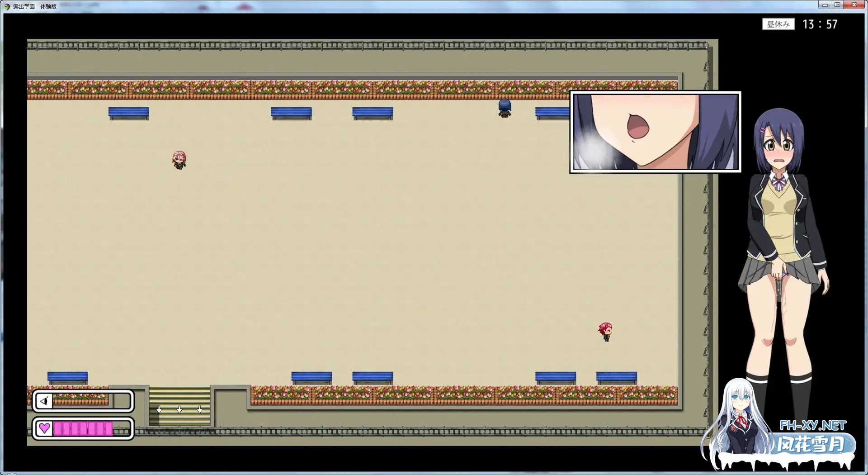The width and height of the screenshot is (868, 475).
Task: Click the blue-haired character sprite near the flowerbed
Action: (505, 108)
